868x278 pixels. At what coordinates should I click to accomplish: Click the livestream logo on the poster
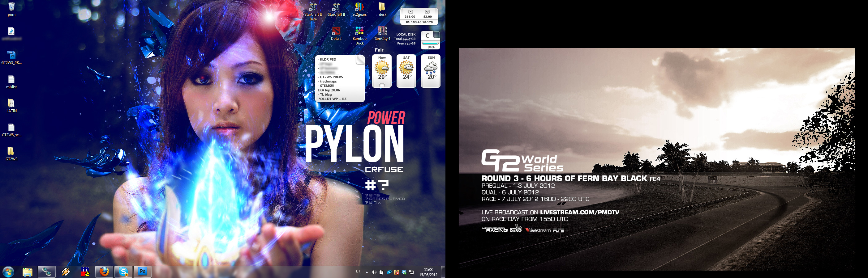[x=538, y=230]
